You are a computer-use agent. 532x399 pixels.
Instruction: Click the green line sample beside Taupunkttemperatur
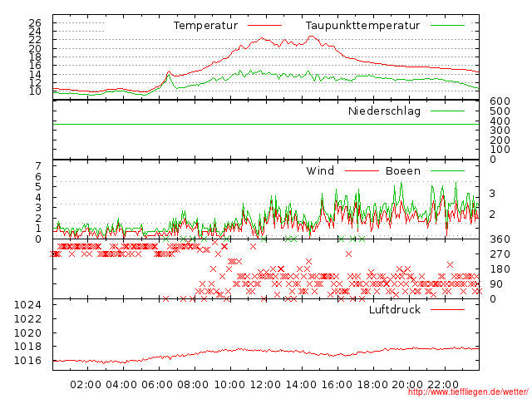[x=447, y=26]
